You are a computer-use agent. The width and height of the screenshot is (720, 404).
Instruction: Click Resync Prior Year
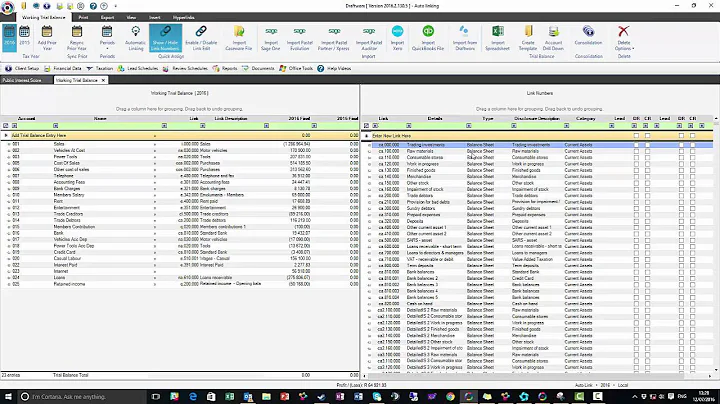[x=77, y=38]
